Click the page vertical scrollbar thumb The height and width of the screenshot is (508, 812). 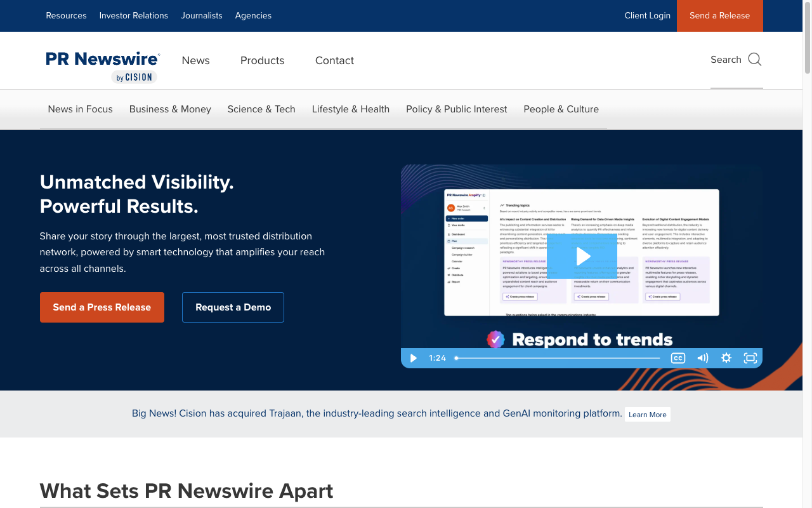coord(807,39)
